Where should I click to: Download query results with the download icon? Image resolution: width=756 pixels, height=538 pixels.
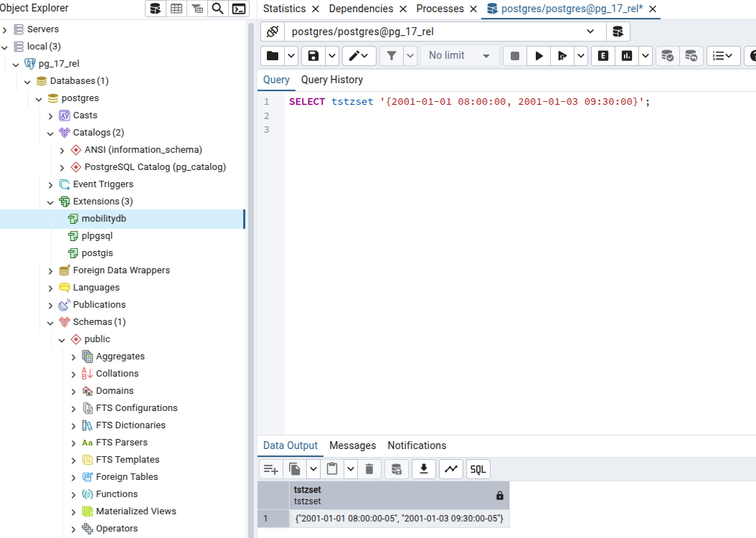click(423, 468)
